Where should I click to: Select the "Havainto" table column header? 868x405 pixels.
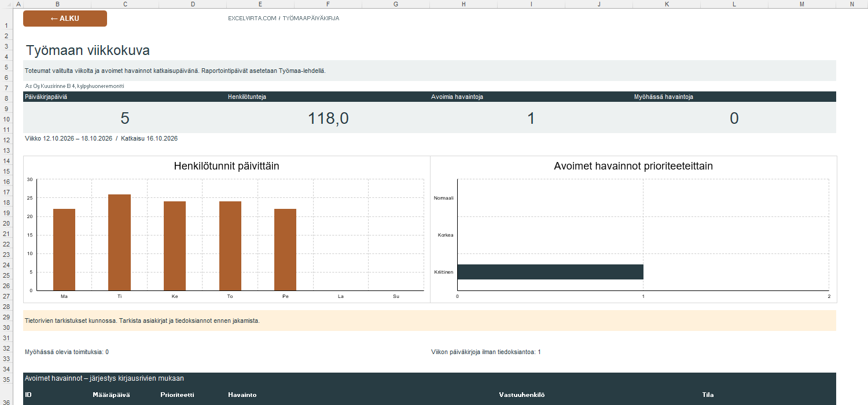(242, 395)
